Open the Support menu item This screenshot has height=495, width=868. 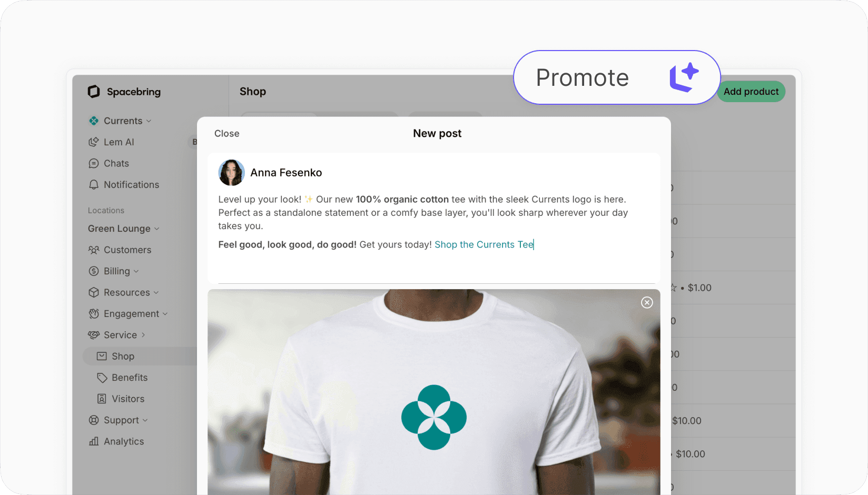[x=122, y=420]
